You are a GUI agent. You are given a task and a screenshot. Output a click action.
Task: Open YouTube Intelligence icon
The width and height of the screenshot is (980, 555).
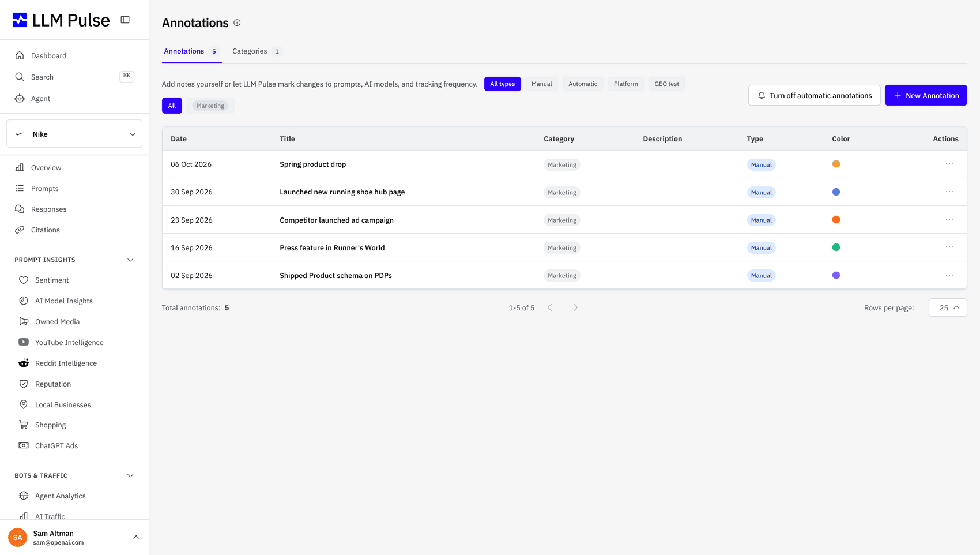24,342
